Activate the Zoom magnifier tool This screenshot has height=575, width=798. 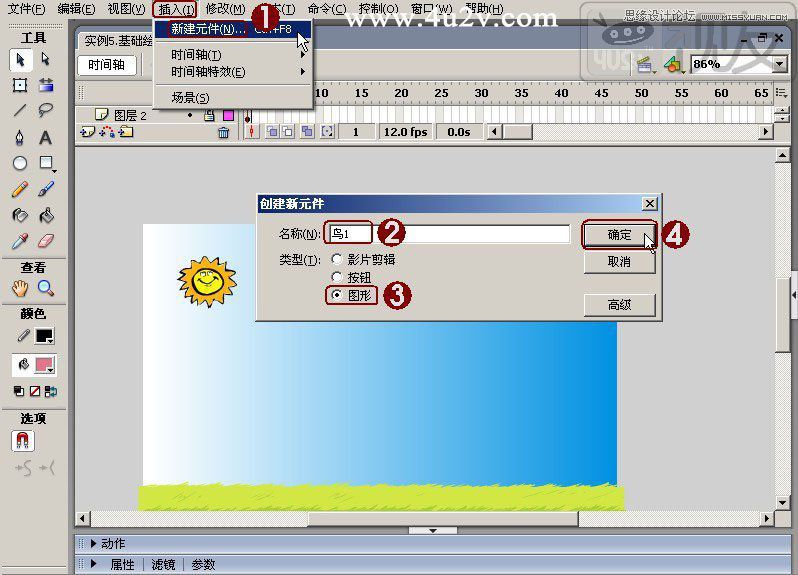[x=45, y=289]
